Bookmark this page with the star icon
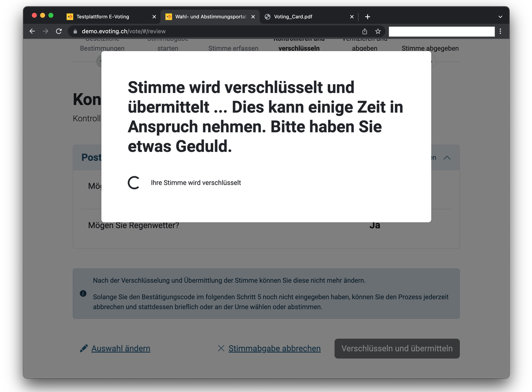 pos(378,31)
